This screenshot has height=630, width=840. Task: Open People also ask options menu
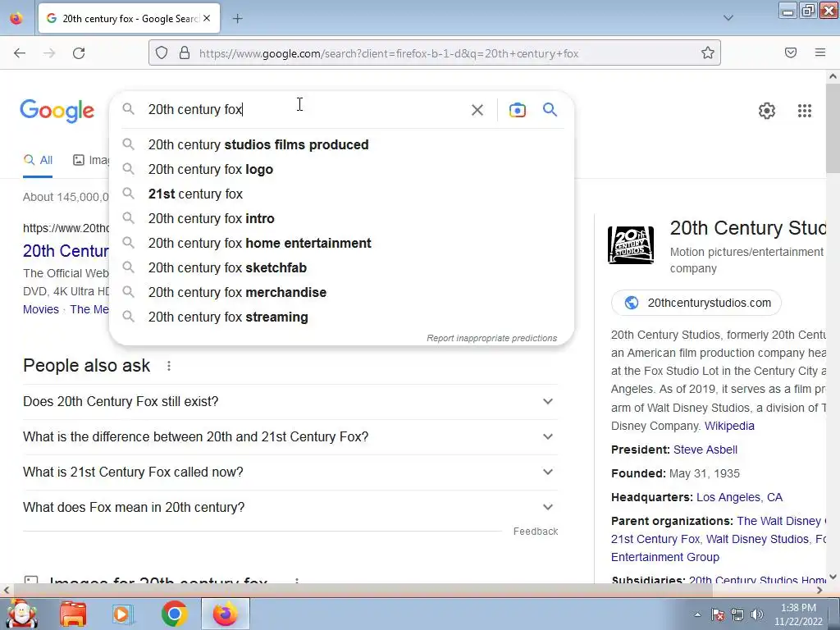point(169,366)
